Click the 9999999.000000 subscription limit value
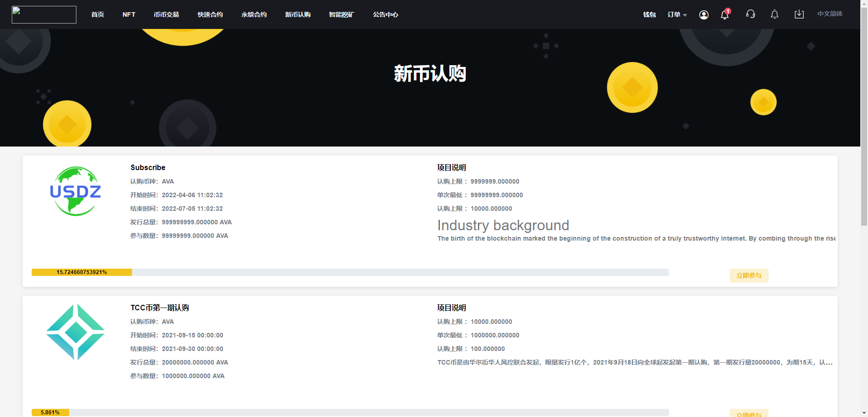This screenshot has height=417, width=868. point(495,182)
